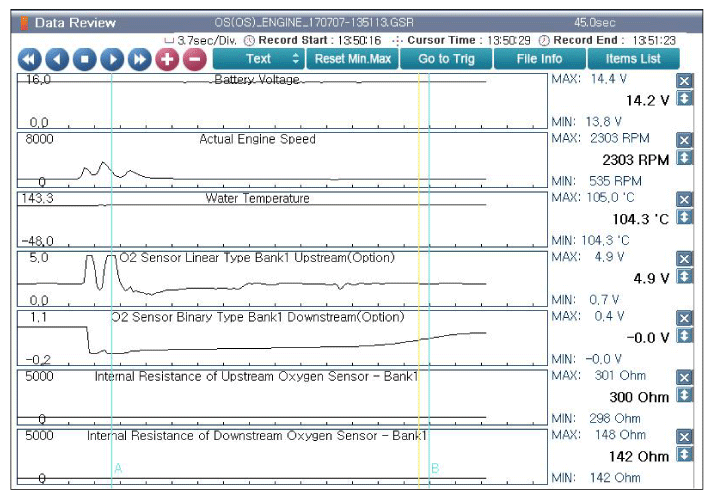Image resolution: width=713 pixels, height=499 pixels.
Task: Click the Data Review title icon
Action: click(24, 23)
